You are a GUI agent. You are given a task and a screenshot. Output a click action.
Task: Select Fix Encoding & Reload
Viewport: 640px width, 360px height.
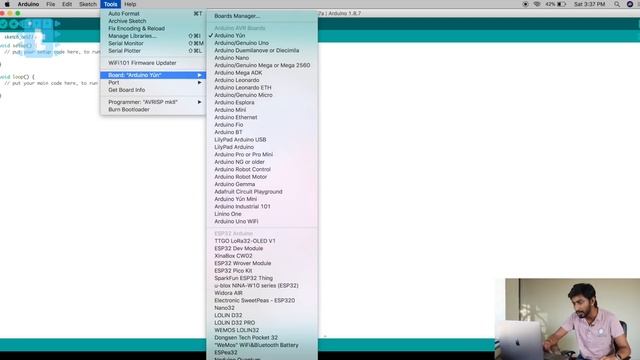pyautogui.click(x=153, y=29)
